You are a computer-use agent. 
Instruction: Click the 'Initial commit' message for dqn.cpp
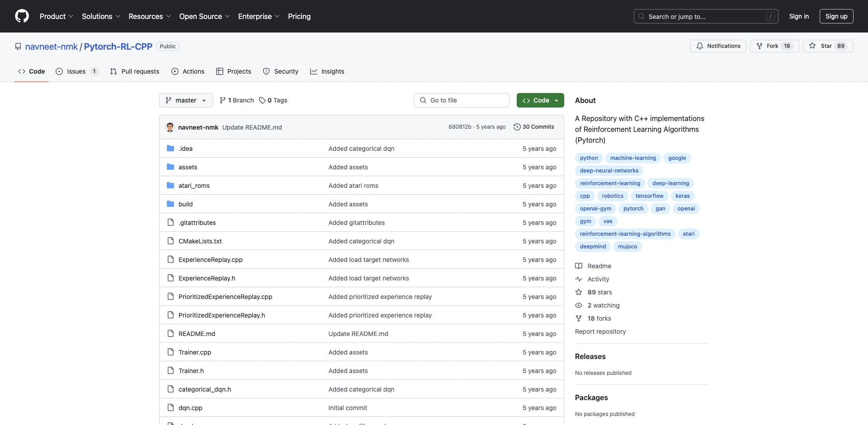pyautogui.click(x=348, y=408)
